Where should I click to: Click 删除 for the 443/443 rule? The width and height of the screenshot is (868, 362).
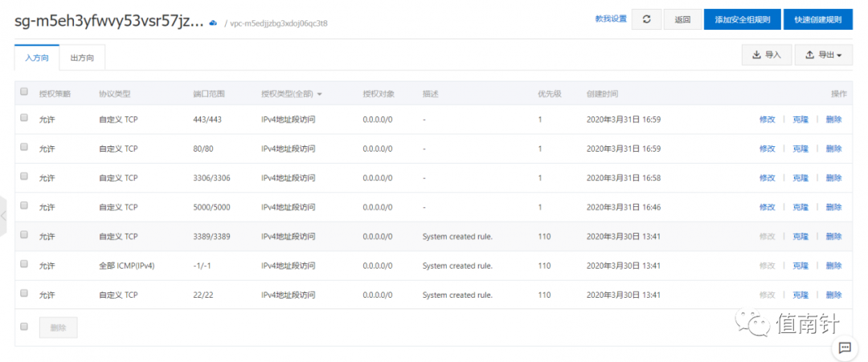[833, 120]
